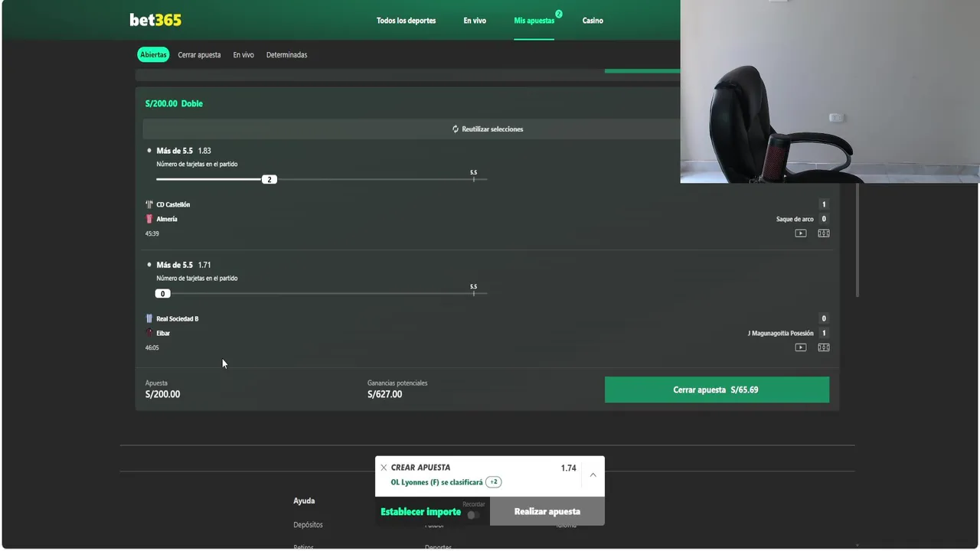Open the Depósitos help link
The image size is (980, 551).
tap(308, 525)
